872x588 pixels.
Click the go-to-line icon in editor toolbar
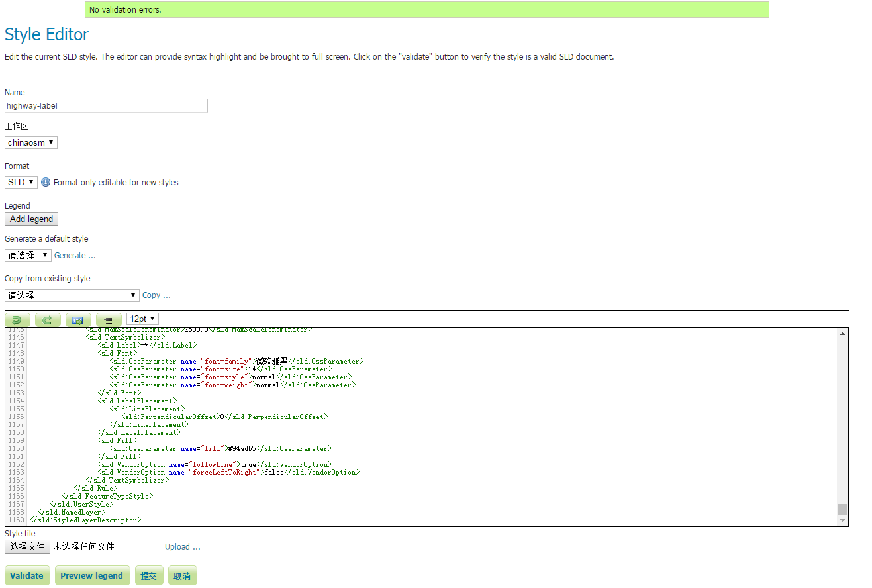78,320
